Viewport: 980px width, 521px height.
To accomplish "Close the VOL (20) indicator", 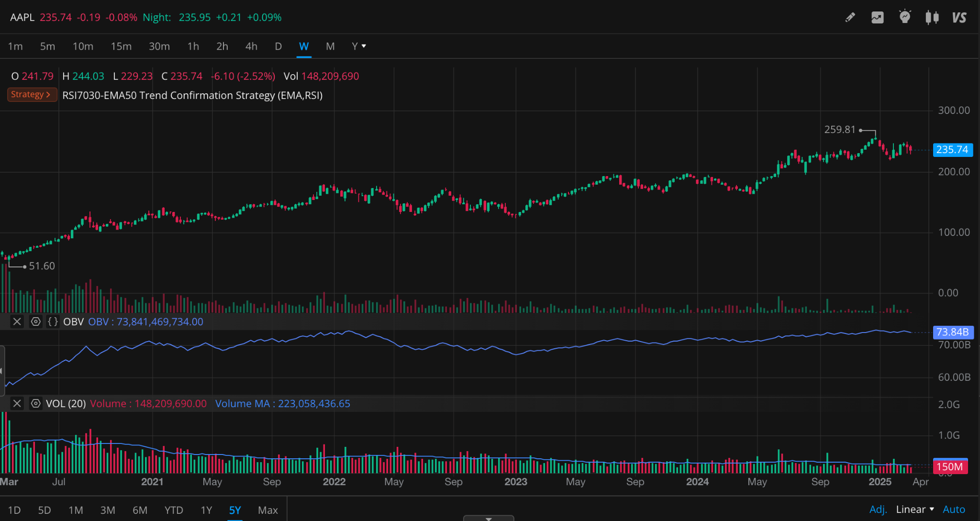I will [x=17, y=403].
